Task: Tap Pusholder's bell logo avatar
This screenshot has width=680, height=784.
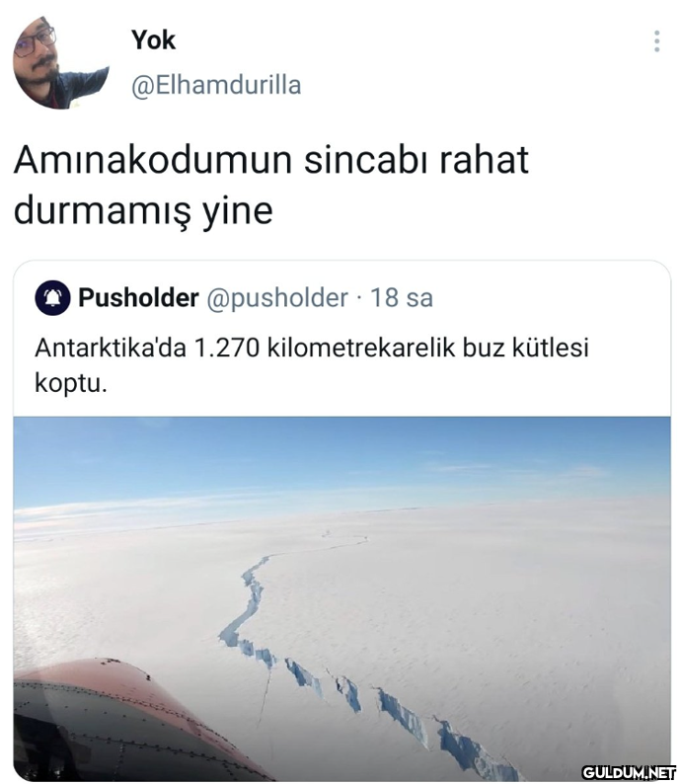Action: coord(52,297)
